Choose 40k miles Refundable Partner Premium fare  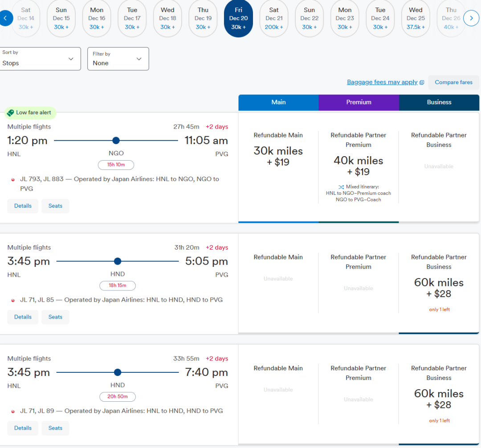click(x=359, y=165)
